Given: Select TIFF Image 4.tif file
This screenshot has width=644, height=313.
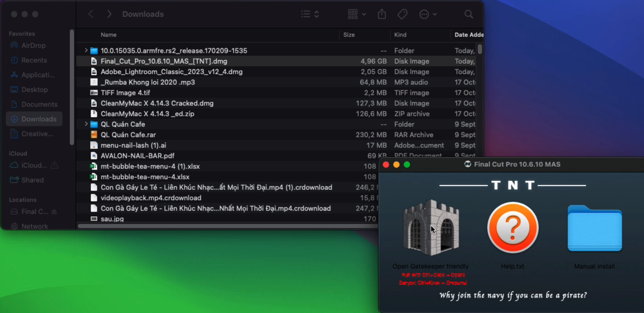Looking at the screenshot, I should pyautogui.click(x=276, y=93).
